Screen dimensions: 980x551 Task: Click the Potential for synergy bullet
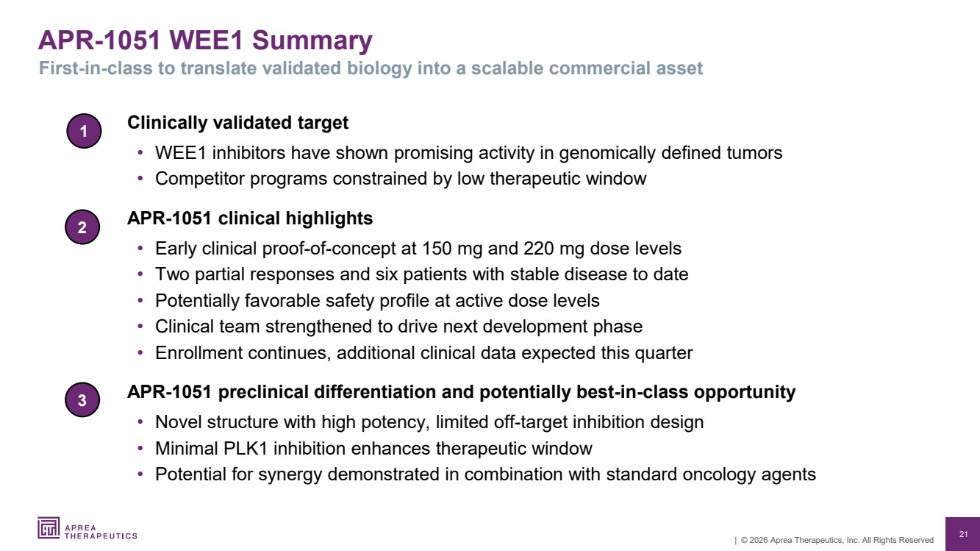pyautogui.click(x=485, y=474)
